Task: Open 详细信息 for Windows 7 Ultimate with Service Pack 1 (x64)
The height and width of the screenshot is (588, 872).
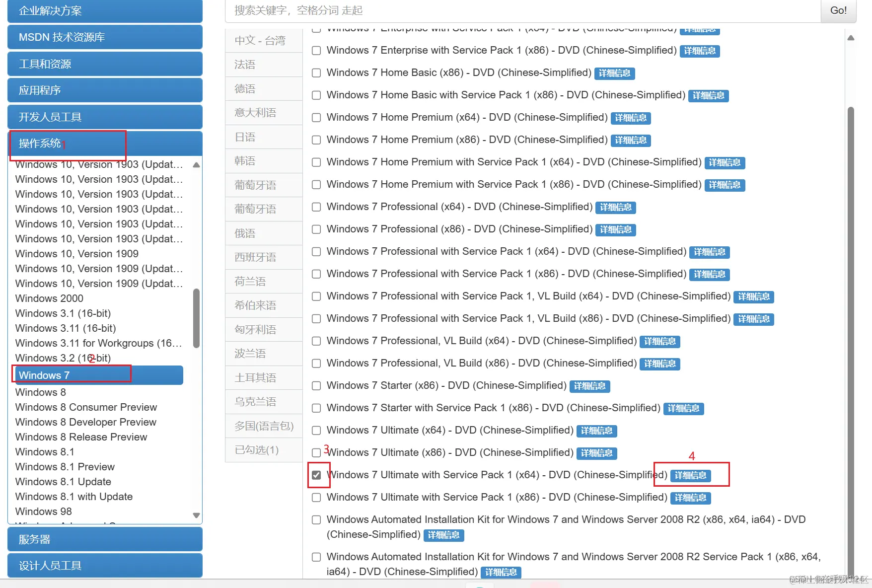Action: (691, 476)
